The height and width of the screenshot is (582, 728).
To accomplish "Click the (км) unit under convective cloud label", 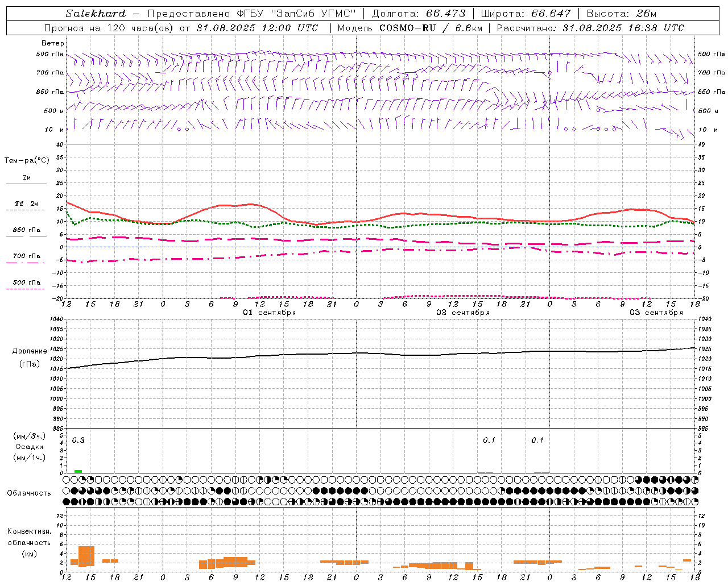I will point(30,553).
